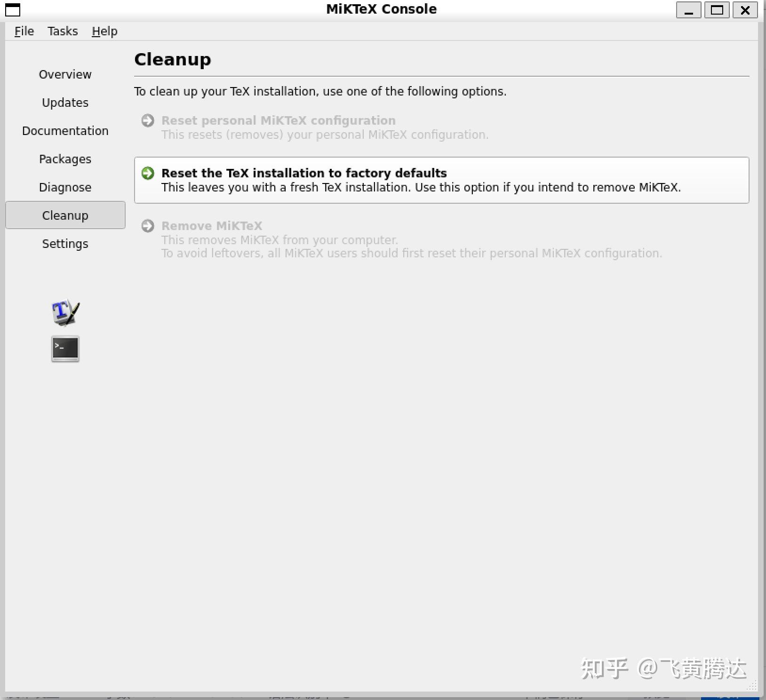The width and height of the screenshot is (766, 700).
Task: Open the File menu
Action: 24,31
